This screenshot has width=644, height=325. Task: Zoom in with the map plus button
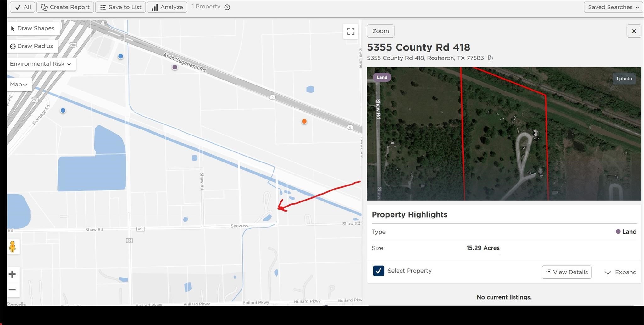point(12,274)
